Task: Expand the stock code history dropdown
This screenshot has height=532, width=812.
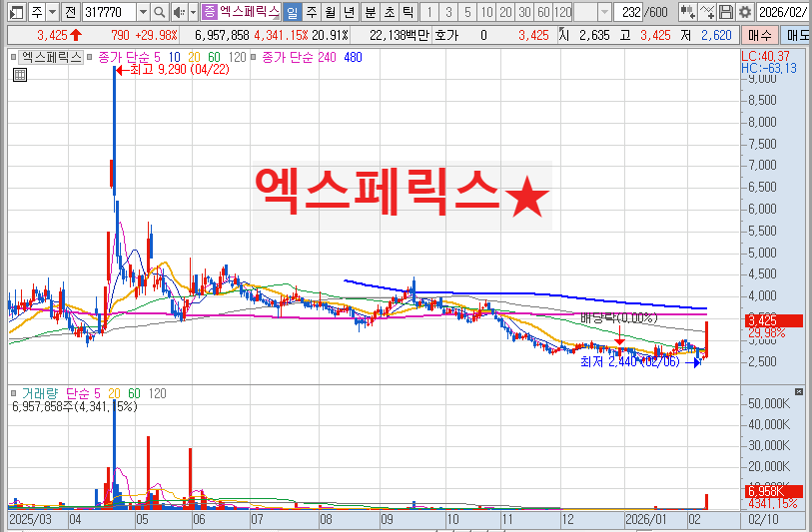Action: [x=144, y=12]
